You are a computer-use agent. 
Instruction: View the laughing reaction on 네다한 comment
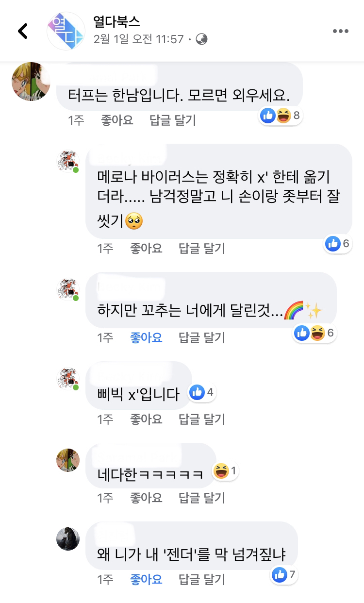coord(226,471)
